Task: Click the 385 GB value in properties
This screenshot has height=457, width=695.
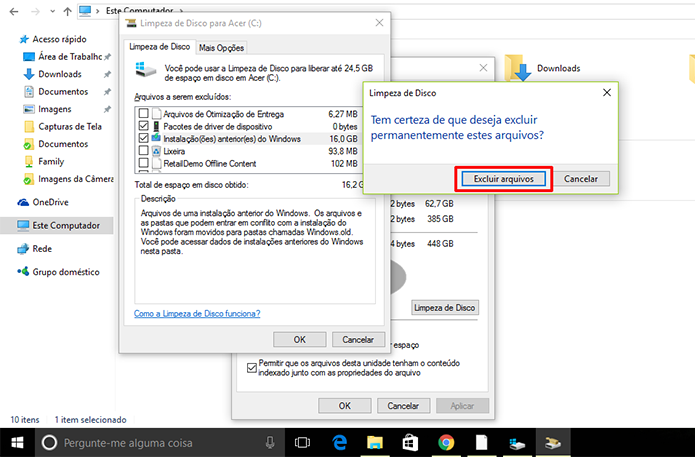Action: [440, 219]
